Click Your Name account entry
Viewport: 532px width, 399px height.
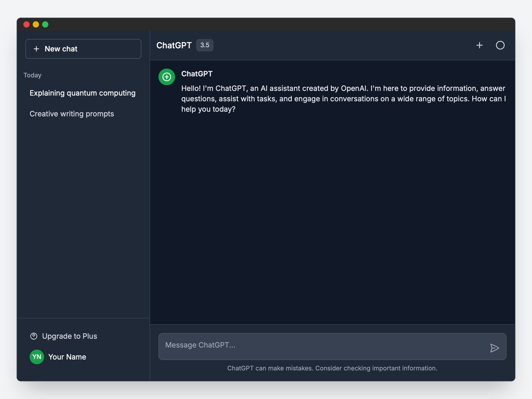(x=67, y=357)
